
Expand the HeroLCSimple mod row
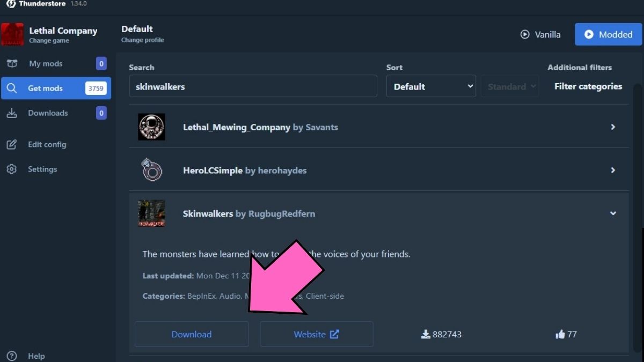613,170
